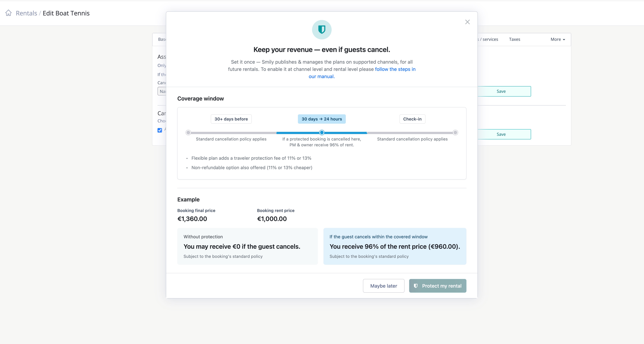
Task: Select the 30 days → 24 hours chip
Action: (x=322, y=119)
